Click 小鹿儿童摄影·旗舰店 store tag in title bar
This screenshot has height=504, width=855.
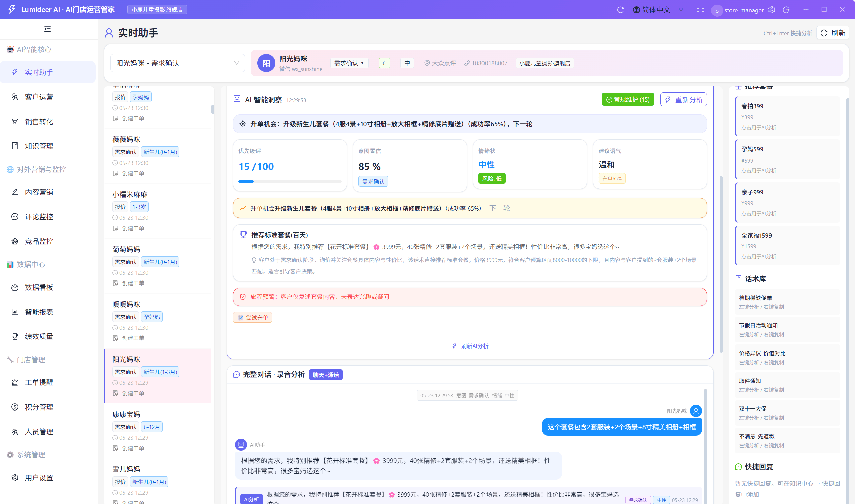(x=157, y=9)
